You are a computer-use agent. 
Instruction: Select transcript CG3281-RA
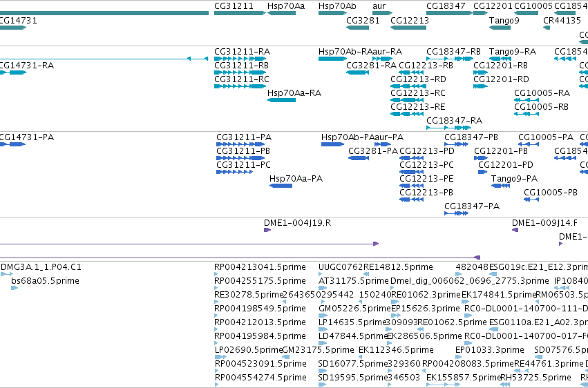[358, 72]
